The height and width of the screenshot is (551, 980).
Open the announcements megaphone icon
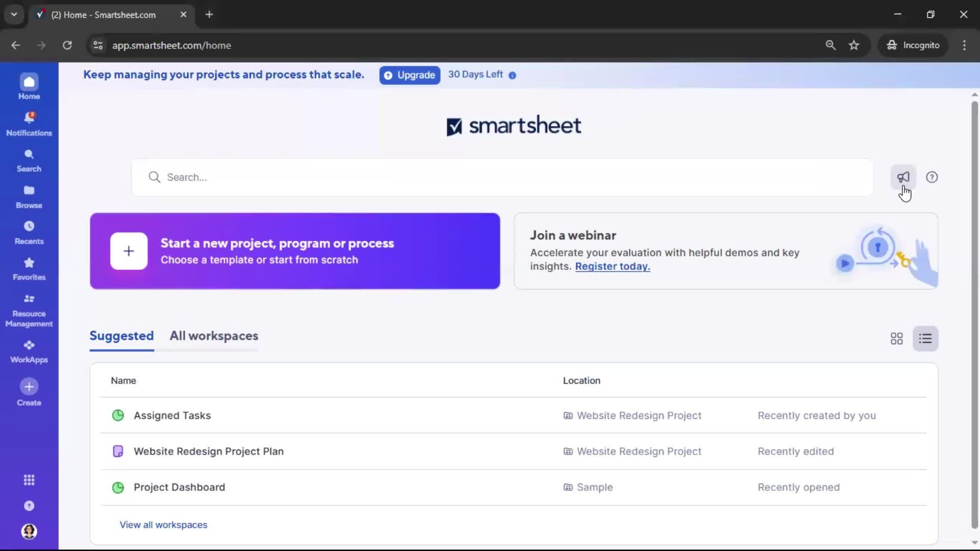pyautogui.click(x=903, y=177)
